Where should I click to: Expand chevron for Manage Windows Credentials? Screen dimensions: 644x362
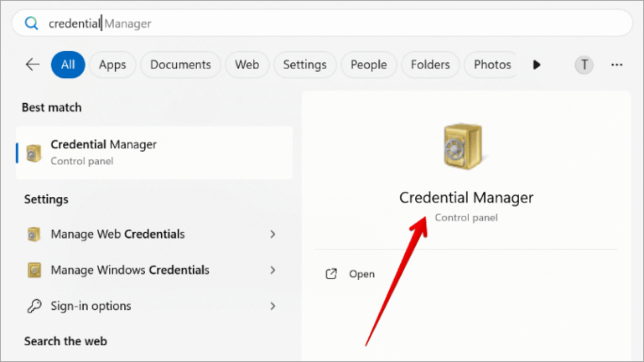click(x=273, y=270)
